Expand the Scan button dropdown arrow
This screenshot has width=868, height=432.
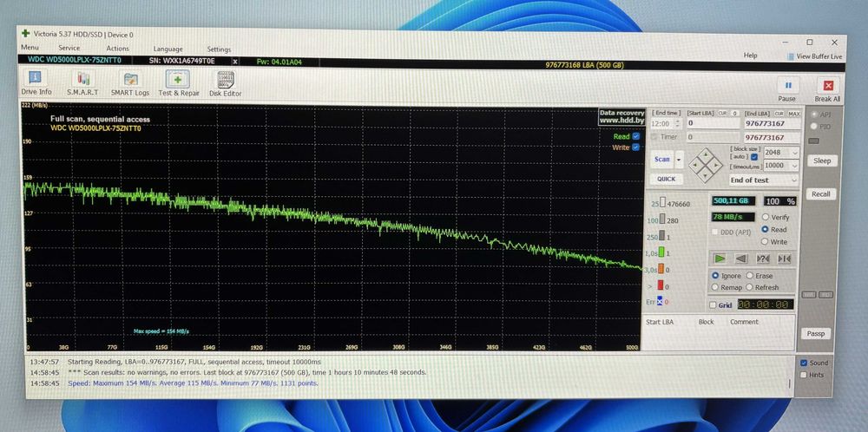[x=679, y=160]
